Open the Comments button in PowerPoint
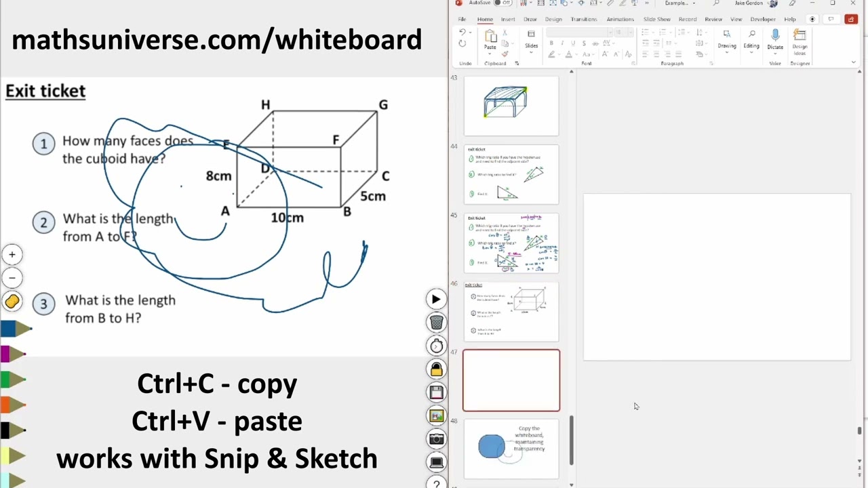 tap(831, 19)
